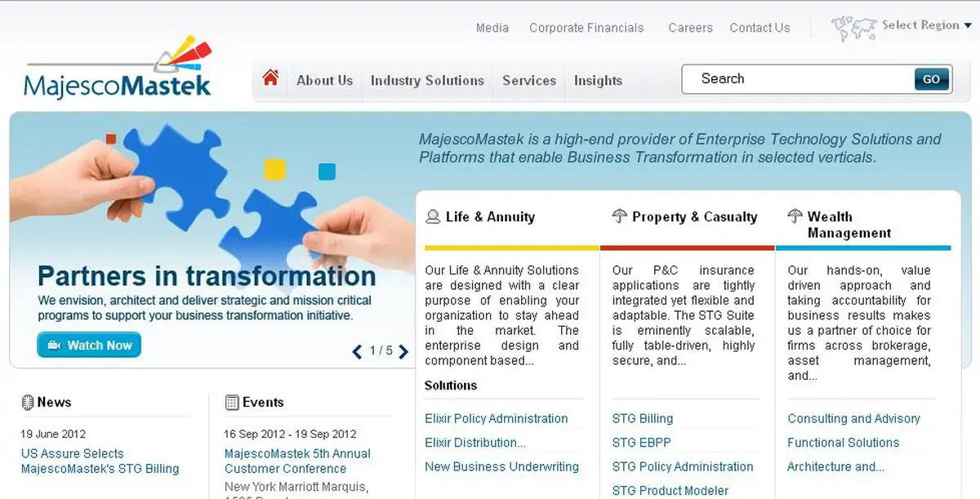This screenshot has height=499, width=980.
Task: Click the '19 June 2012' news date
Action: pos(53,434)
